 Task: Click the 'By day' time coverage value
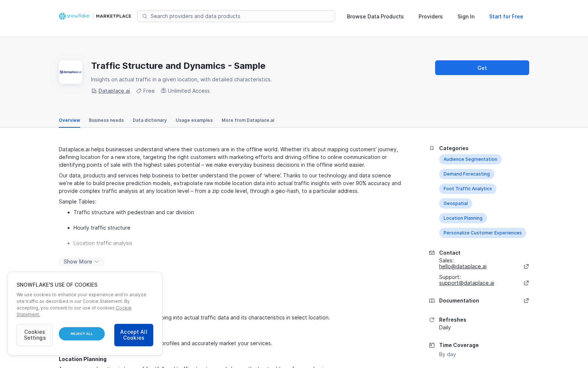coord(447,354)
